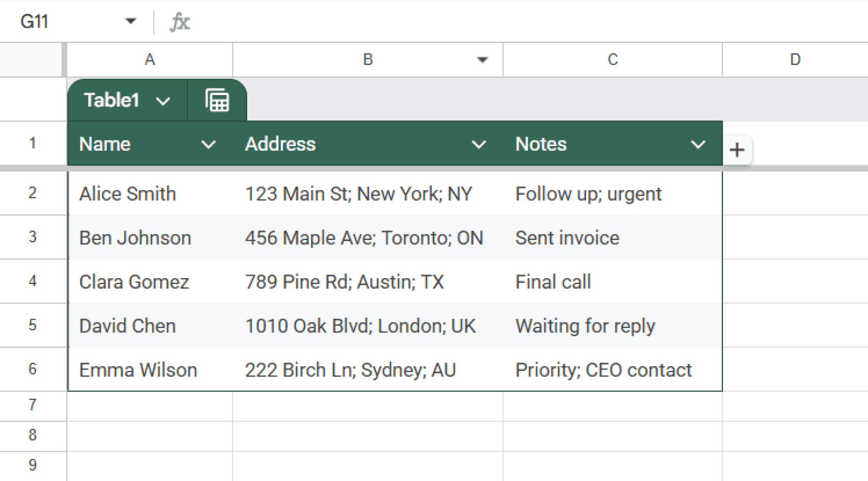Open the Name Box dropdown arrow
The image size is (868, 481).
click(131, 21)
